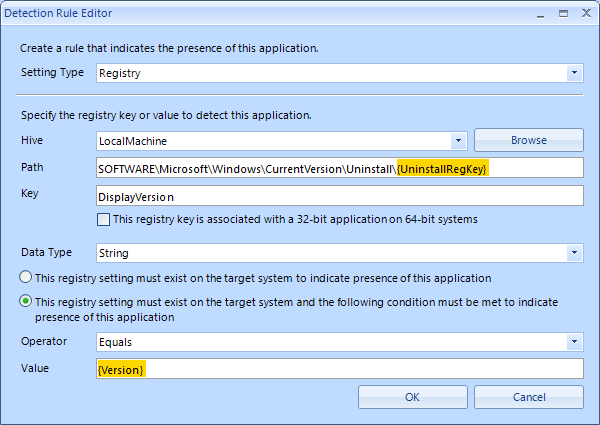Click the LocalMachine hive combo box
The height and width of the screenshot is (425, 600).
[282, 141]
